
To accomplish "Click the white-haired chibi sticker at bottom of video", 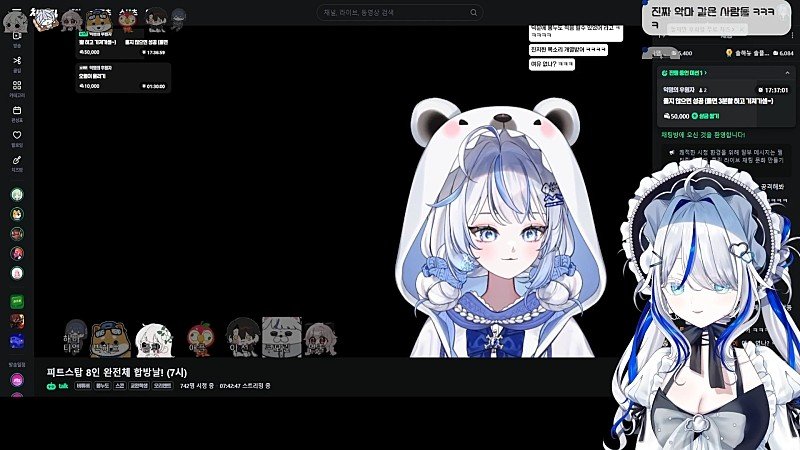I will [154, 340].
